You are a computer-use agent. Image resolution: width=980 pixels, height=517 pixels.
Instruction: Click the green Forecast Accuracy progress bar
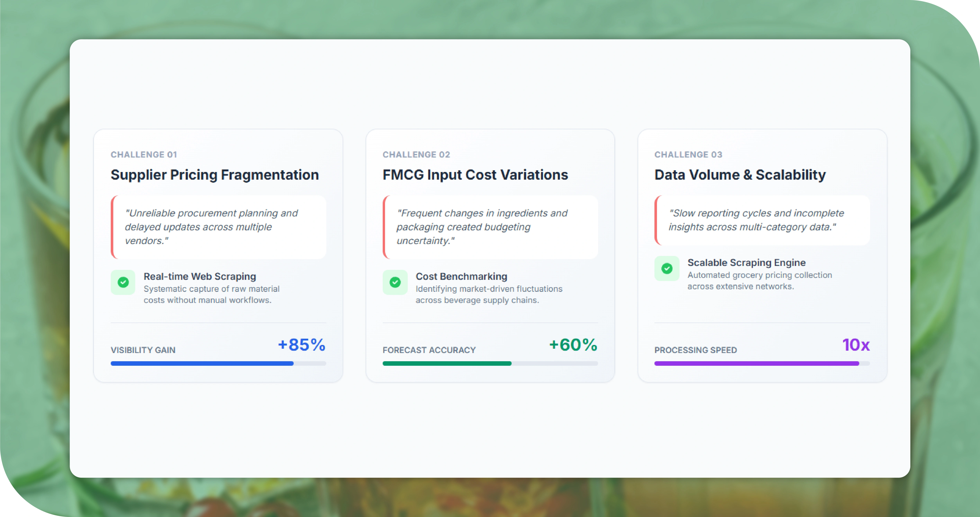click(490, 364)
